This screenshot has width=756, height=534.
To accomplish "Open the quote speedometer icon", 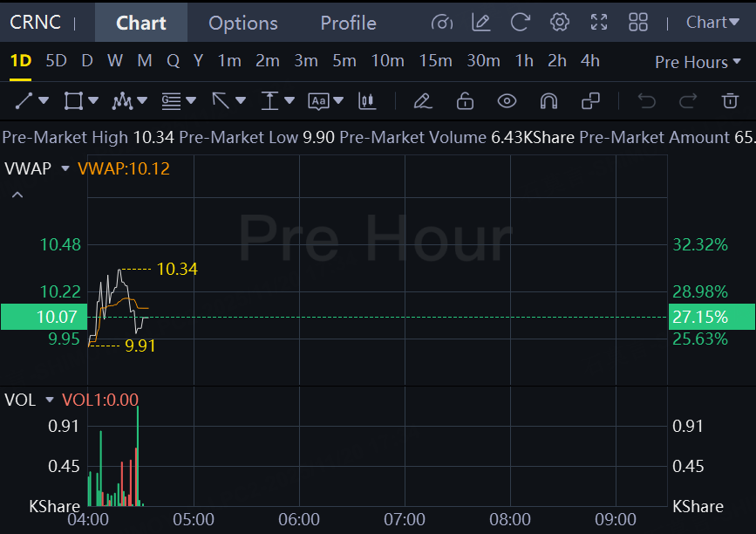I will [x=441, y=22].
